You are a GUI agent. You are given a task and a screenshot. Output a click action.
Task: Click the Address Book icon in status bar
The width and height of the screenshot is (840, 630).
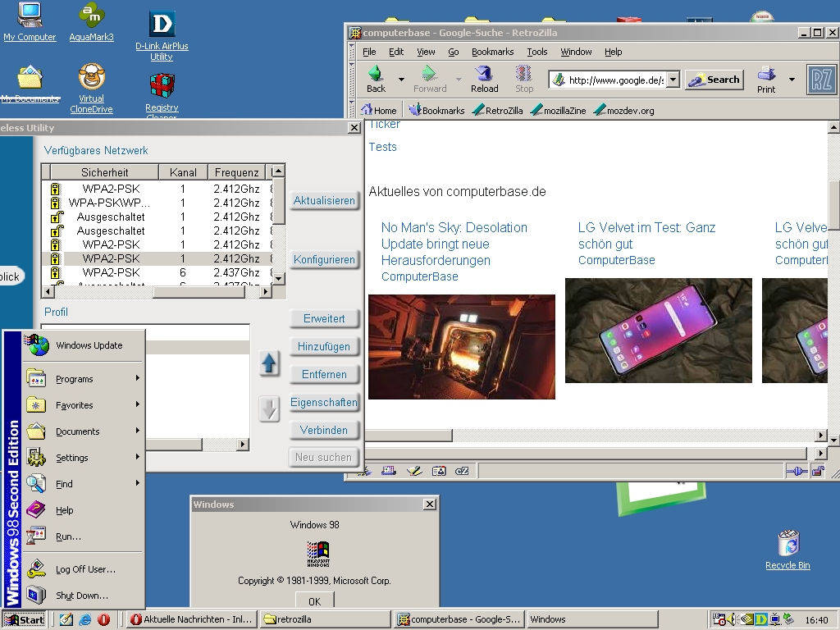pos(439,471)
